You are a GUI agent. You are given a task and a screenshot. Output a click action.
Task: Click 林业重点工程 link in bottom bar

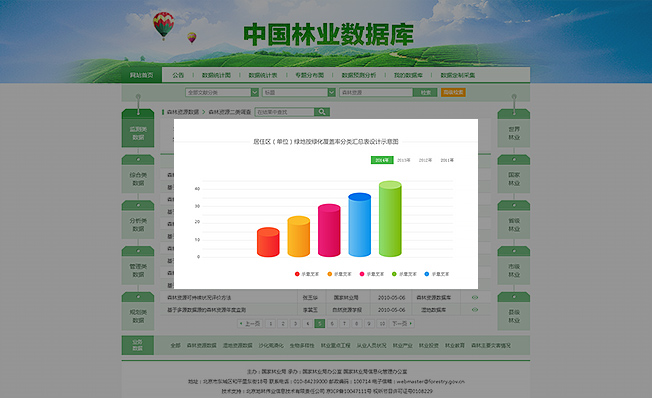click(335, 346)
